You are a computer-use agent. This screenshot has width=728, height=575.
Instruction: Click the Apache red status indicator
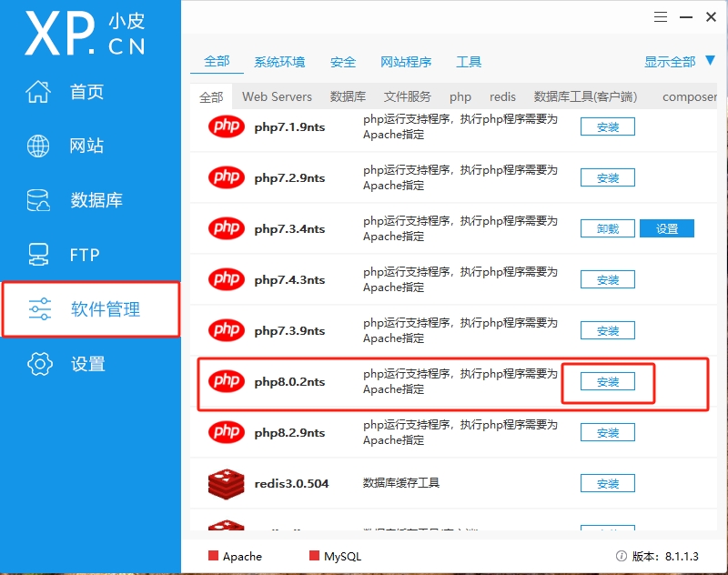[213, 556]
